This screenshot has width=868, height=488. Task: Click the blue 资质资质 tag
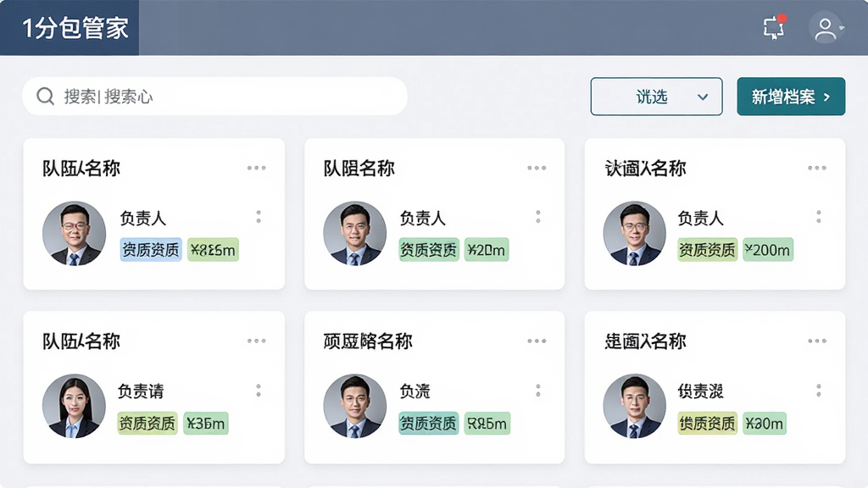(151, 250)
